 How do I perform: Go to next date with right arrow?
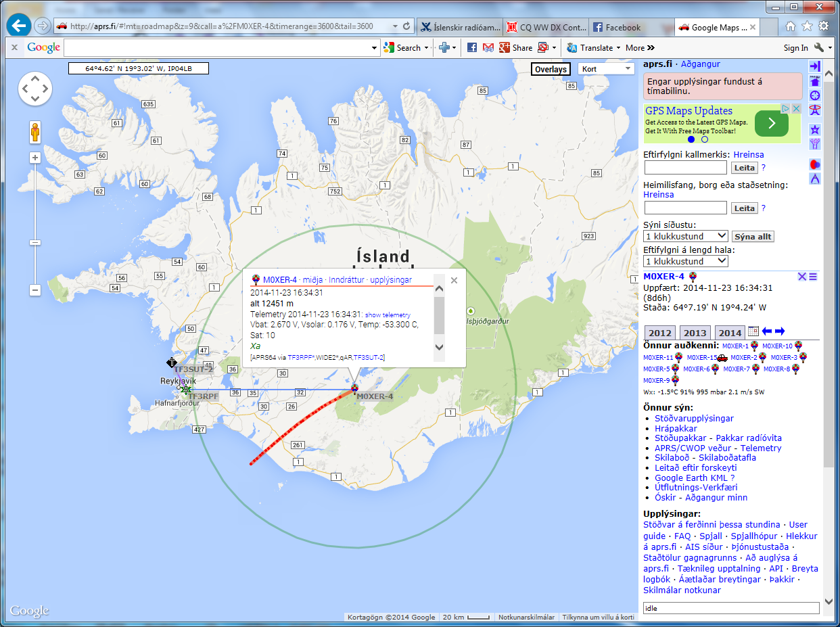coord(780,331)
